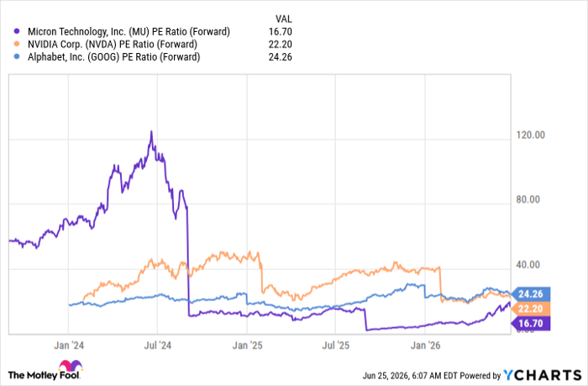Click the VAL column header
588x386 pixels.
pyautogui.click(x=284, y=19)
